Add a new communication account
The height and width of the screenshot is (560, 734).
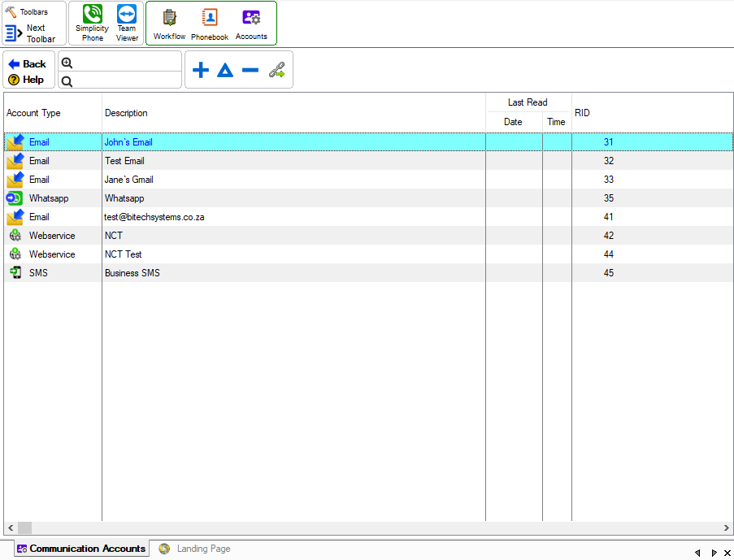(200, 69)
